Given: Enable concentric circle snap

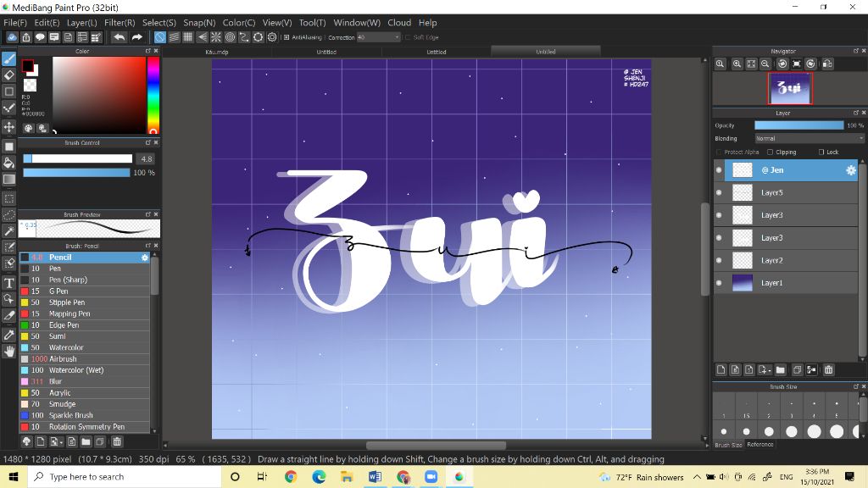Looking at the screenshot, I should click(230, 37).
